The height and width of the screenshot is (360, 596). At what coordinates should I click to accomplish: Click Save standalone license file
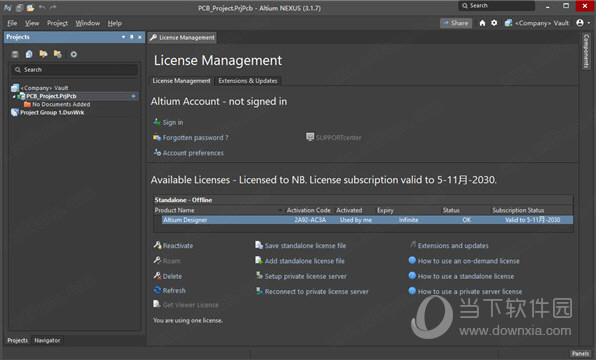[305, 246]
